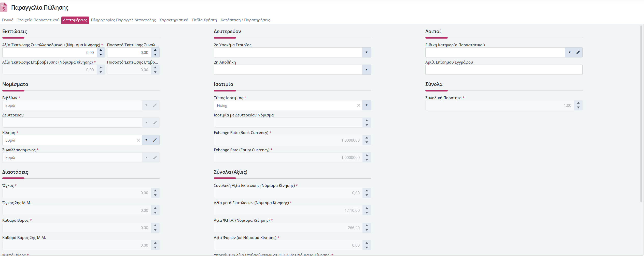This screenshot has width=644, height=256.
Task: Increase Συνολική Ποσότητα with up arrow
Action: click(x=578, y=103)
